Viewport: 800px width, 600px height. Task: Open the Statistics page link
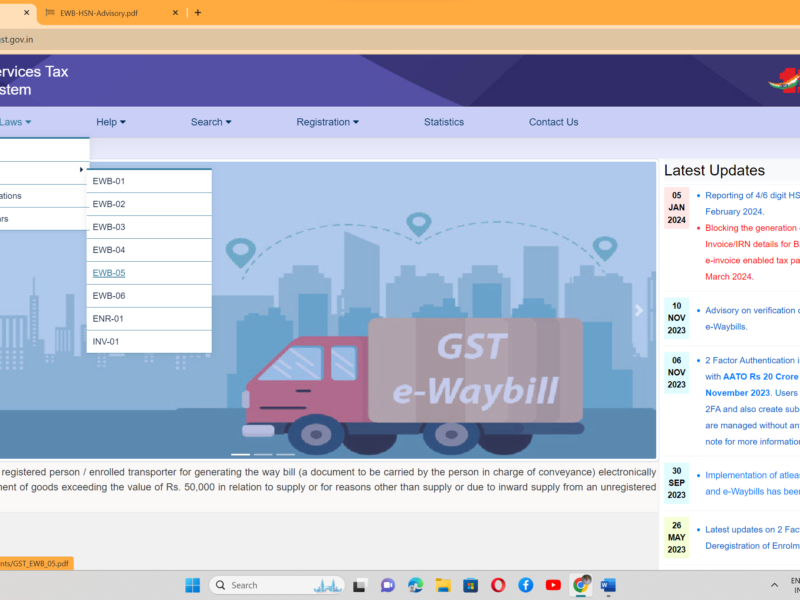(443, 122)
